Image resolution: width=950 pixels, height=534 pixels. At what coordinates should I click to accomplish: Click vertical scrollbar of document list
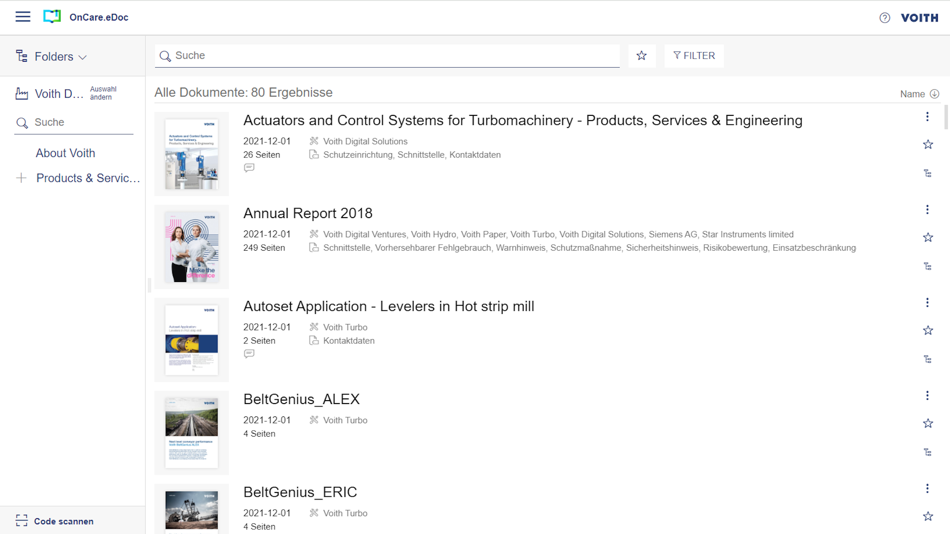[x=946, y=116]
